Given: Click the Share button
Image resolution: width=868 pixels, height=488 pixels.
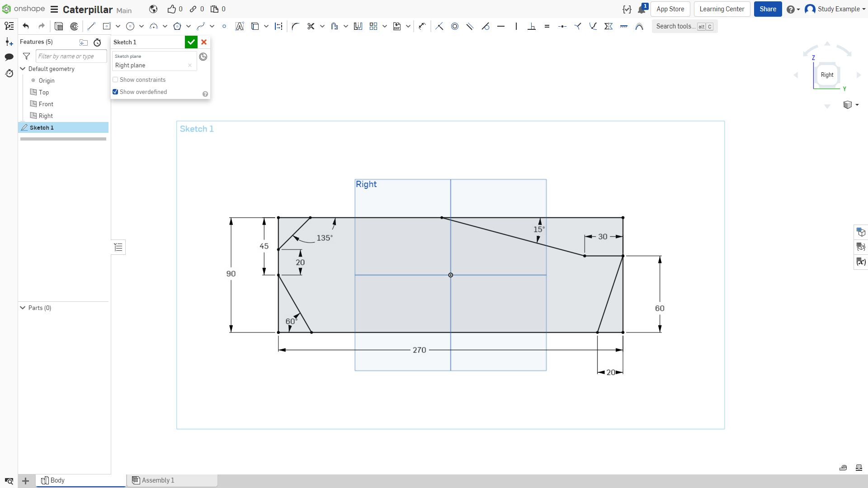Looking at the screenshot, I should click(x=768, y=9).
